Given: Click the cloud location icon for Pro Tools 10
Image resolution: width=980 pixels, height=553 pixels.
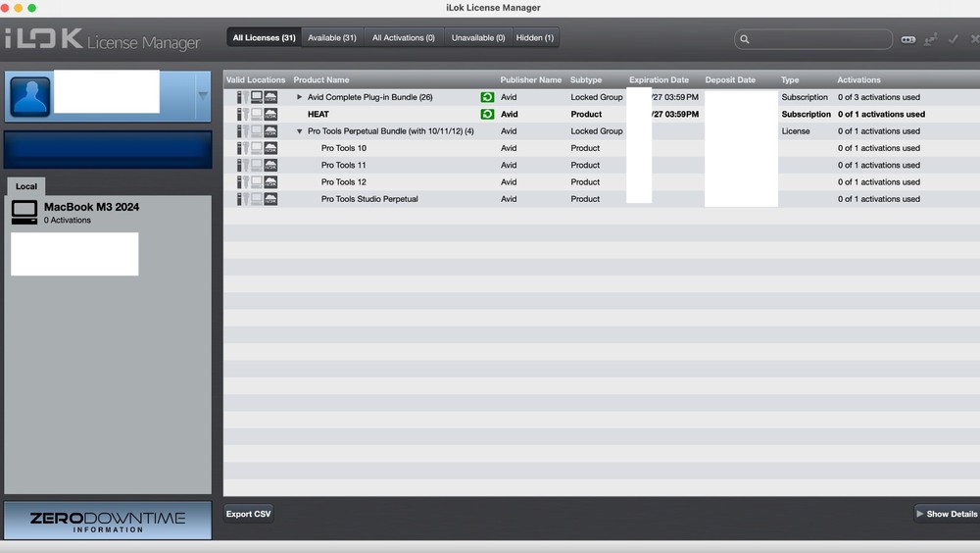Looking at the screenshot, I should (x=270, y=148).
